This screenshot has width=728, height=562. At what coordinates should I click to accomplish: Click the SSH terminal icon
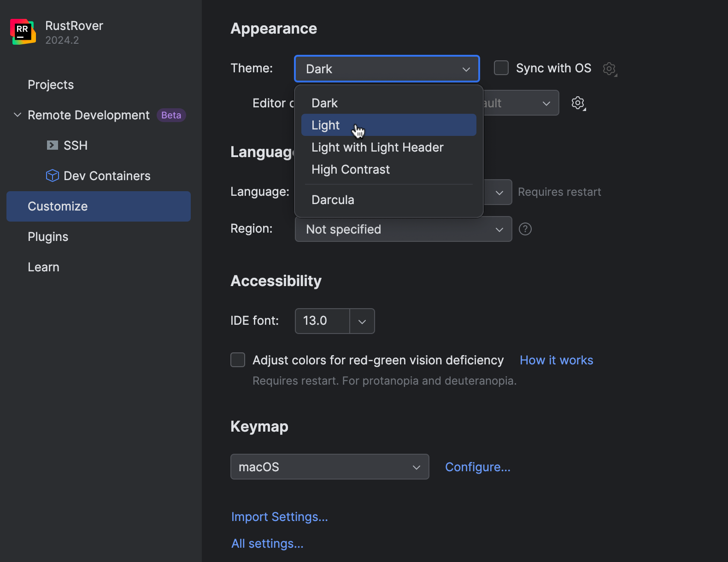coord(53,146)
